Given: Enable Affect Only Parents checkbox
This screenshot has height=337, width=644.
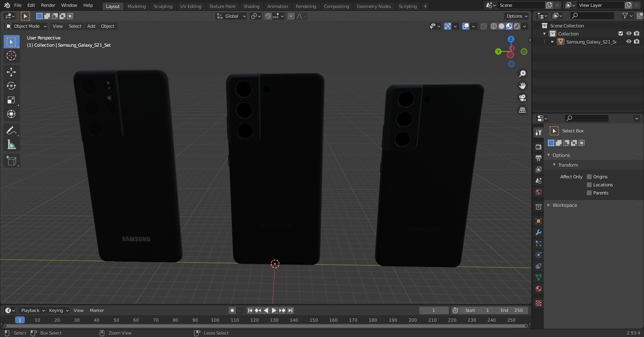Looking at the screenshot, I should tap(589, 193).
